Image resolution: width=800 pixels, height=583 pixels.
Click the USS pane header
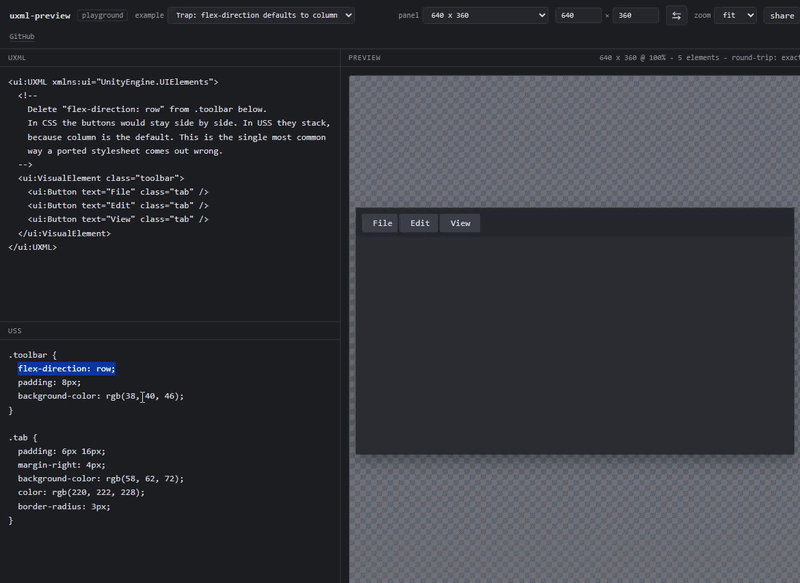(15, 331)
